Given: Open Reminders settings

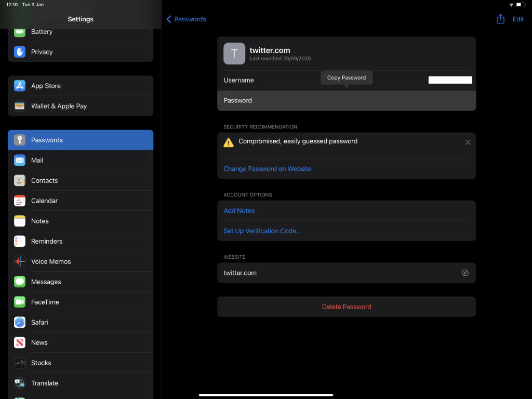Looking at the screenshot, I should pyautogui.click(x=81, y=241).
